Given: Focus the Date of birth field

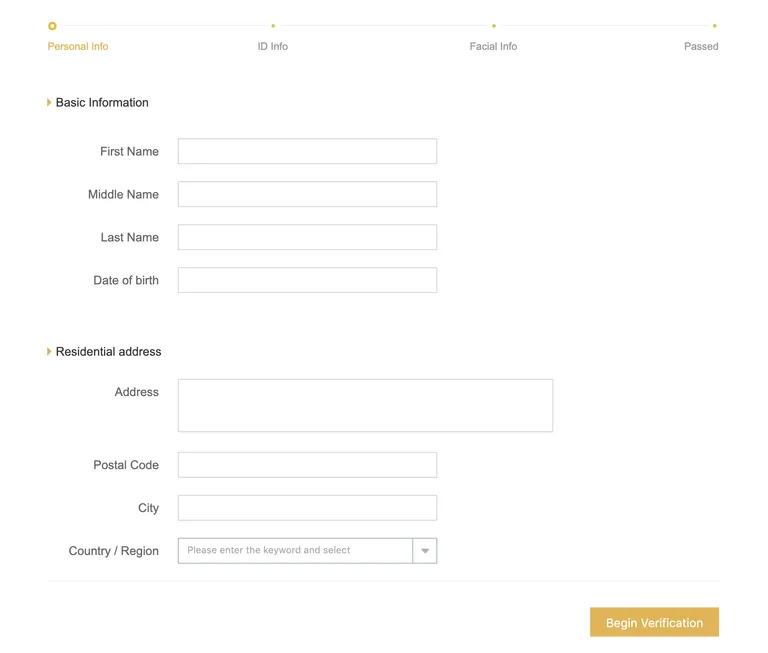Looking at the screenshot, I should pos(308,280).
